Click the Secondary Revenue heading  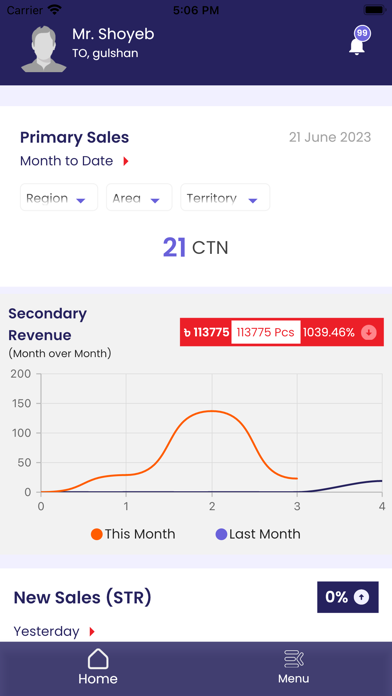pos(48,324)
